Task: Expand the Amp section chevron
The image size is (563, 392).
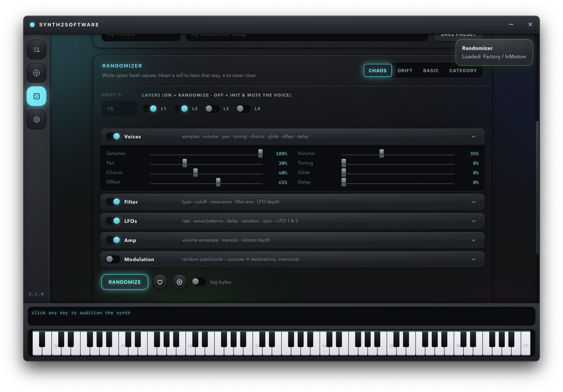Action: [473, 240]
